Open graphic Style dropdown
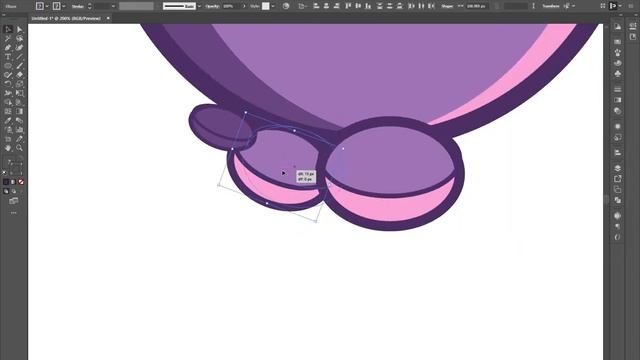640x360 pixels. [x=273, y=6]
